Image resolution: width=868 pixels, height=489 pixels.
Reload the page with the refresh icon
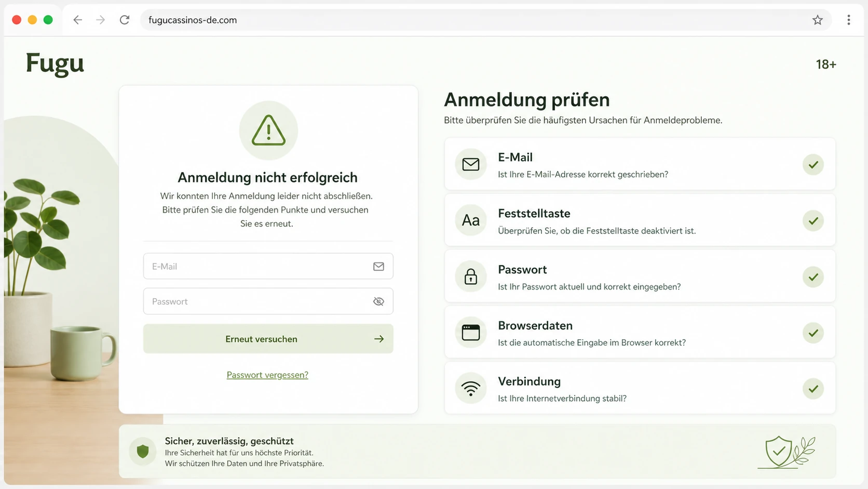point(125,20)
